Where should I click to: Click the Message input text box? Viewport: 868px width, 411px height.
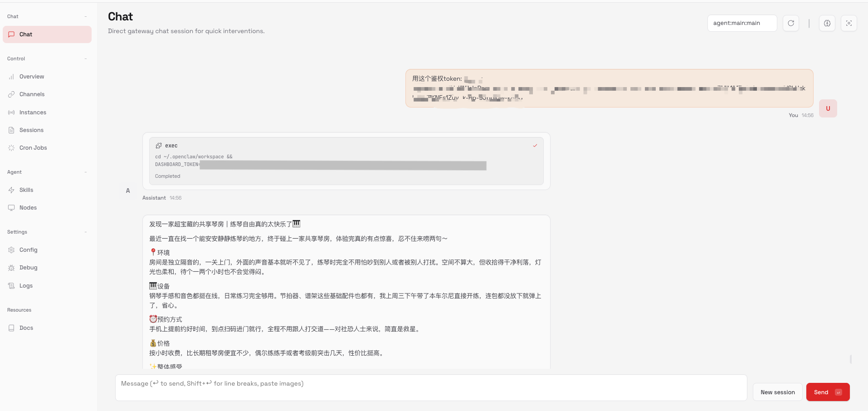coord(431,388)
